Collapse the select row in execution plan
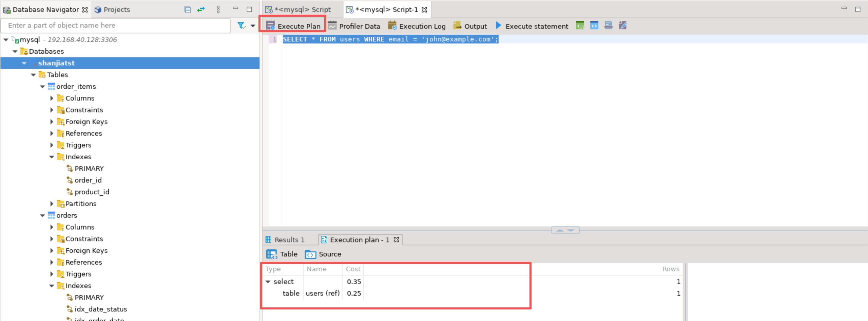Viewport: 868px width, 321px height. pyautogui.click(x=268, y=282)
